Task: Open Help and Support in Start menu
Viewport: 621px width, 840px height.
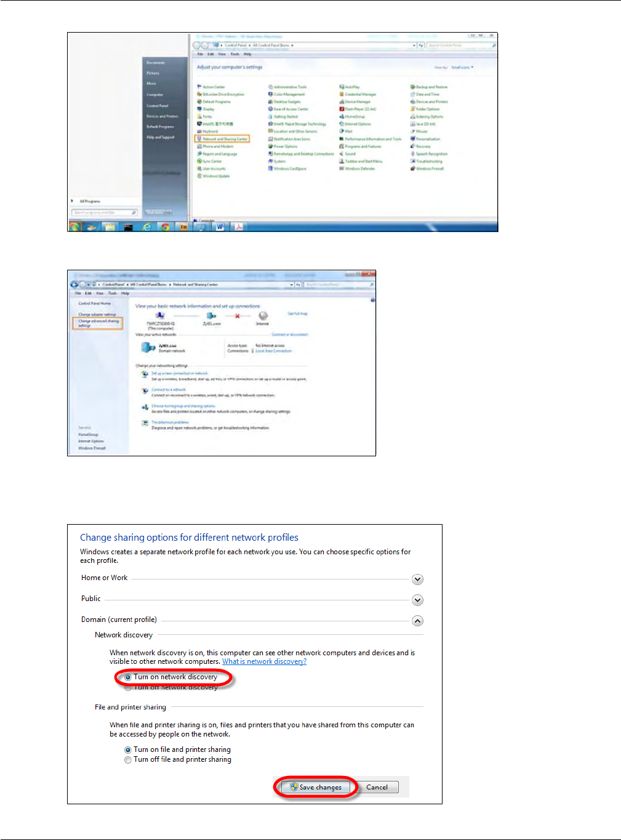Action: coord(160,137)
